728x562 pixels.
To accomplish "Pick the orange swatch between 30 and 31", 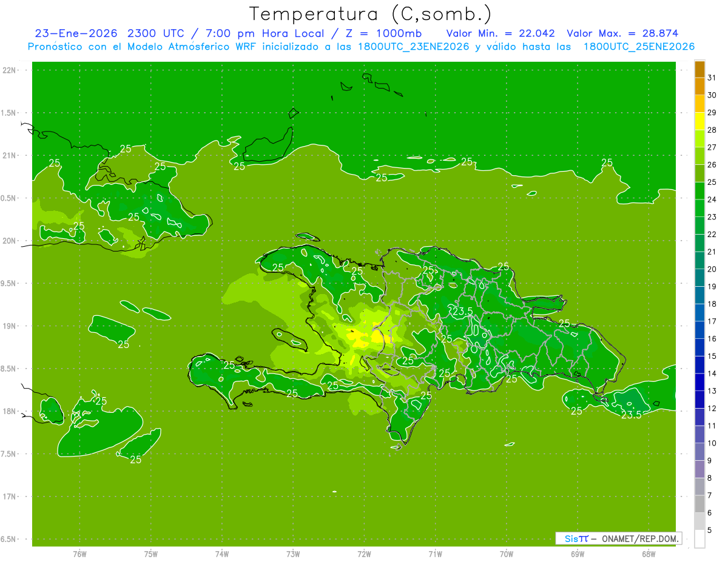I will [699, 86].
